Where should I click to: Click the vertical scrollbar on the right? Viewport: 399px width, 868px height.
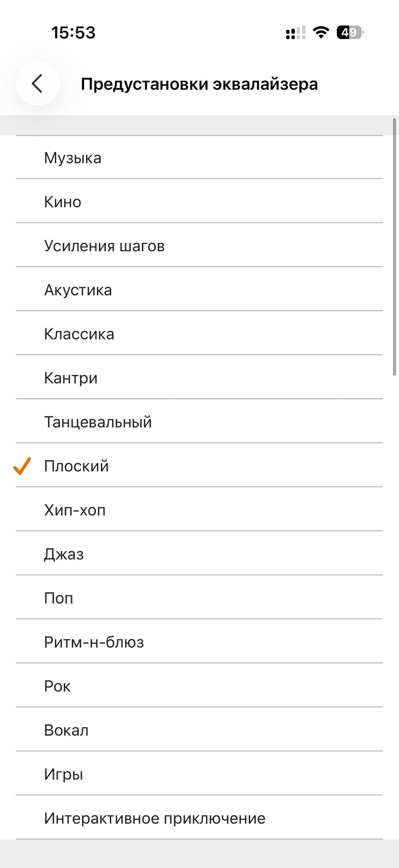click(394, 247)
